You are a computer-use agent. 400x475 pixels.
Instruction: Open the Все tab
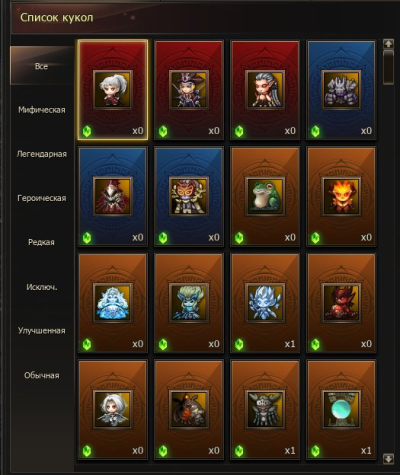point(42,66)
